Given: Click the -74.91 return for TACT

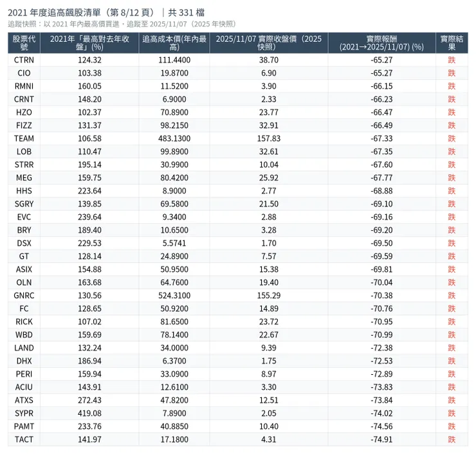Looking at the screenshot, I should tap(381, 439).
